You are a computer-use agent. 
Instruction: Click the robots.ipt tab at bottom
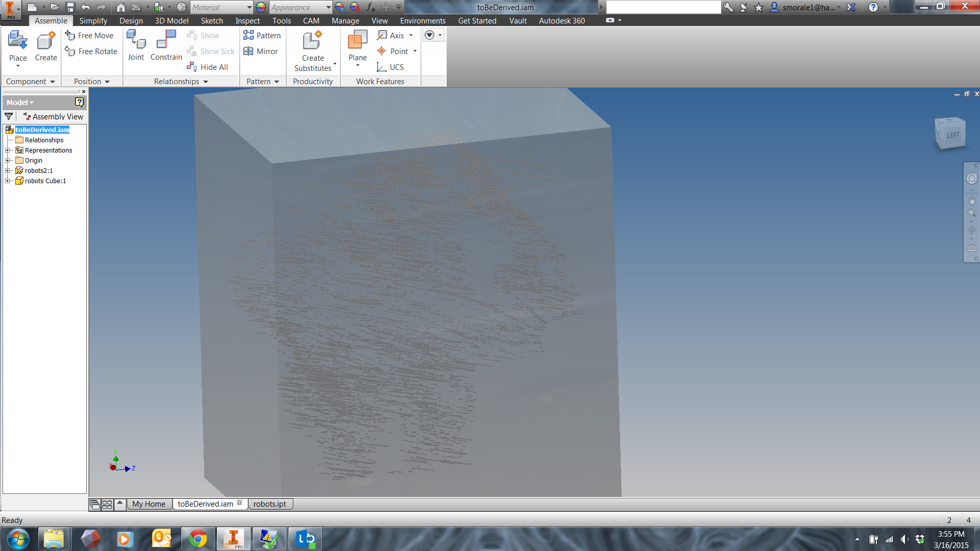pos(269,504)
